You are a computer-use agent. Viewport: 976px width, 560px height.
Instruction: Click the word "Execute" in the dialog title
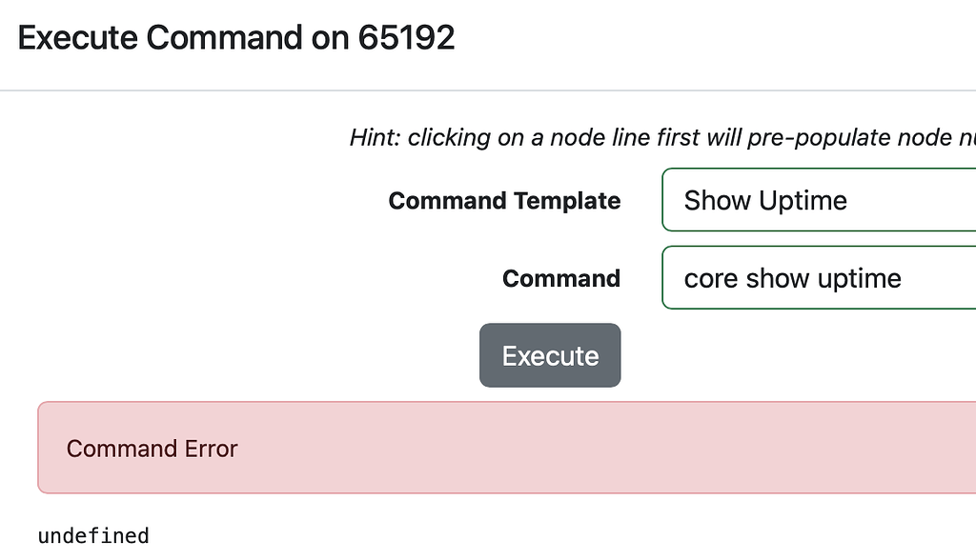pyautogui.click(x=76, y=38)
